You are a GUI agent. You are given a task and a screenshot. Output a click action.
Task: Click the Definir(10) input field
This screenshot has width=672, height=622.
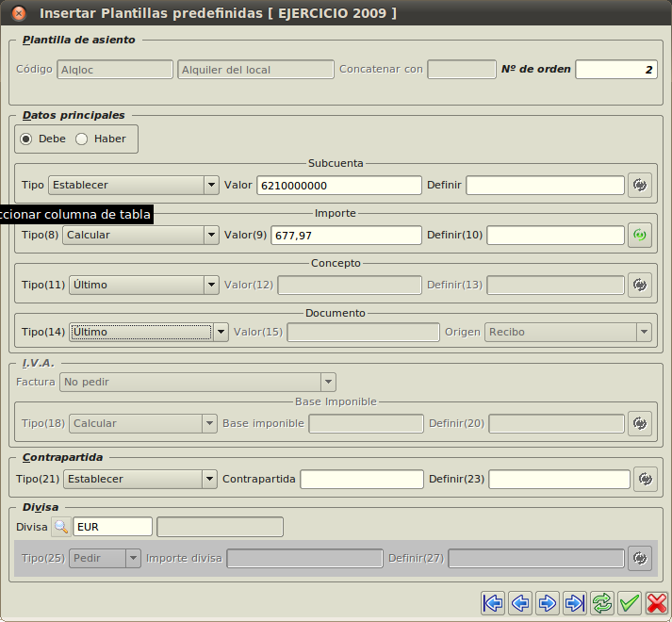coord(555,235)
